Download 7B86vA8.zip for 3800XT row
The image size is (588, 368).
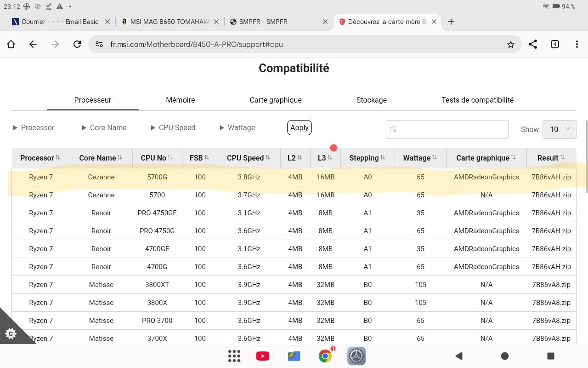click(x=551, y=285)
